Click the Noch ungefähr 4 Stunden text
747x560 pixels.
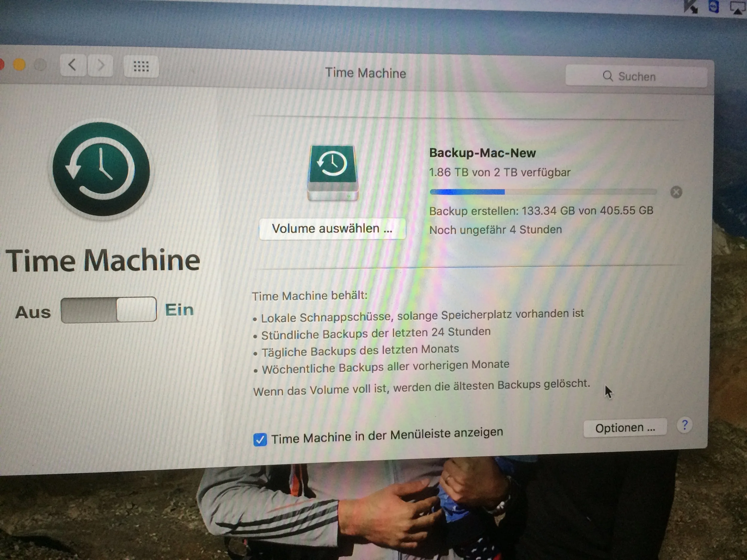(x=495, y=230)
